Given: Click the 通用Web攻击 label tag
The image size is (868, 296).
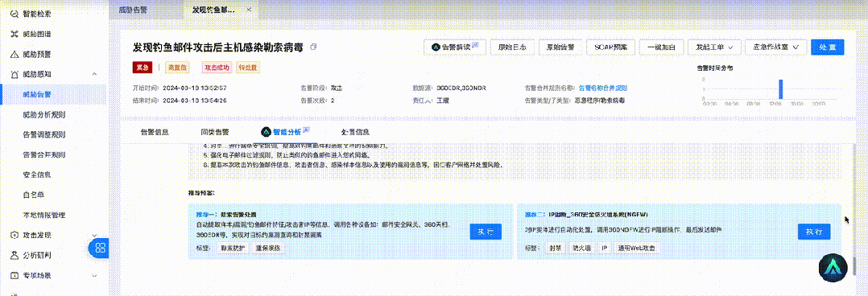Looking at the screenshot, I should point(637,248).
